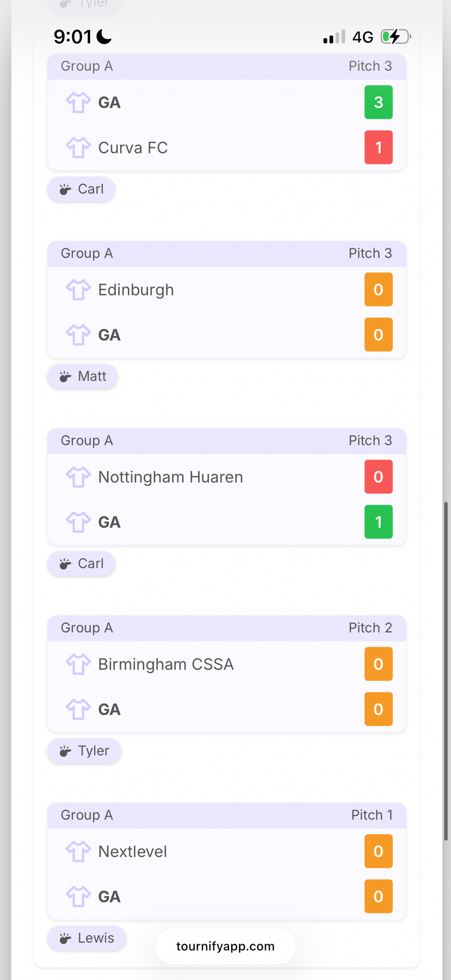Image resolution: width=451 pixels, height=980 pixels.
Task: Tap the jersey icon beside Birmingham CSSA
Action: [x=78, y=664]
